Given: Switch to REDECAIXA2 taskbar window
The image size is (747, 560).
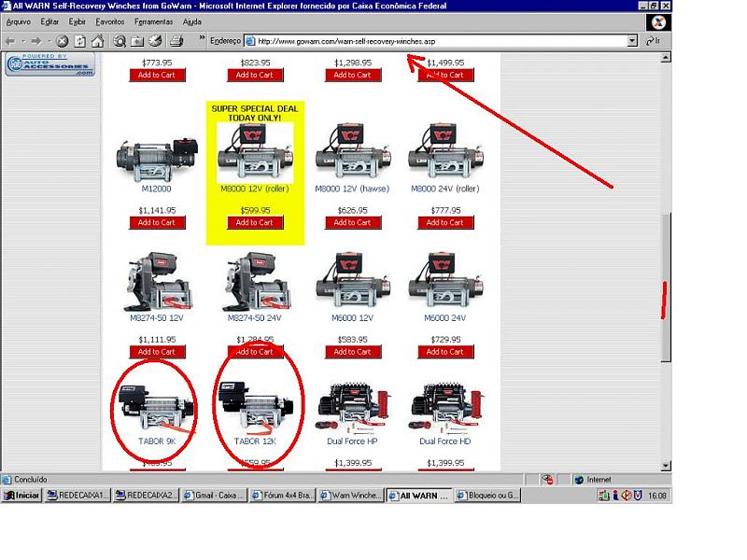Looking at the screenshot, I should point(147,496).
